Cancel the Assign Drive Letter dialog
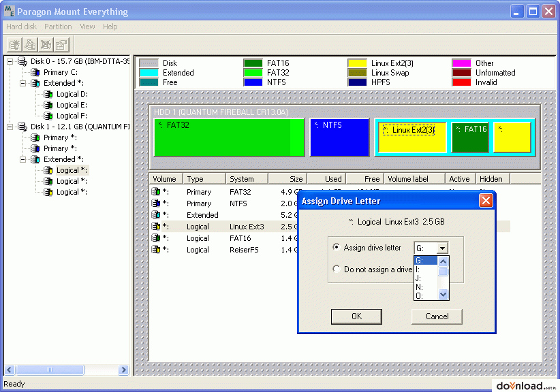The image size is (560, 392). tap(437, 316)
